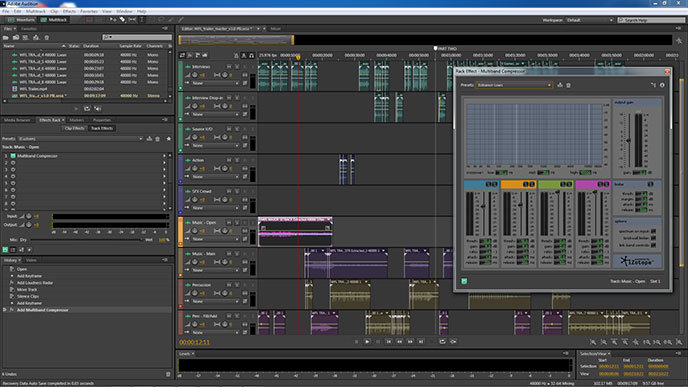Image resolution: width=688 pixels, height=387 pixels.
Task: Toggle the brickwall limiter checkbox
Action: pyautogui.click(x=653, y=238)
